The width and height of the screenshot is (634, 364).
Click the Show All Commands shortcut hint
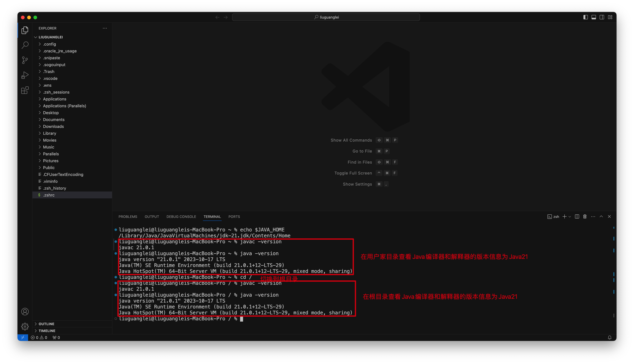[364, 140]
